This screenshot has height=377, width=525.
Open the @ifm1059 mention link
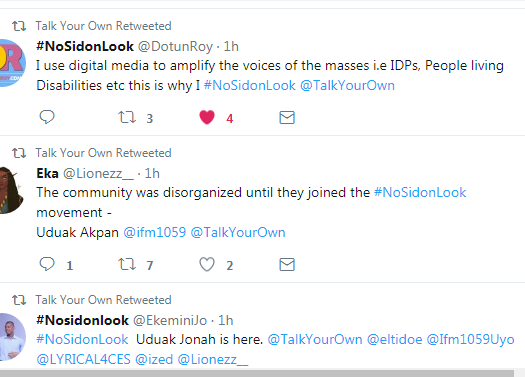155,232
